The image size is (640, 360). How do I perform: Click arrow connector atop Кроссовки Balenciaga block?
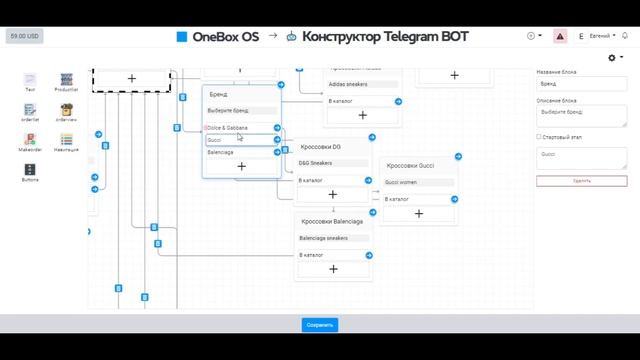click(x=373, y=212)
